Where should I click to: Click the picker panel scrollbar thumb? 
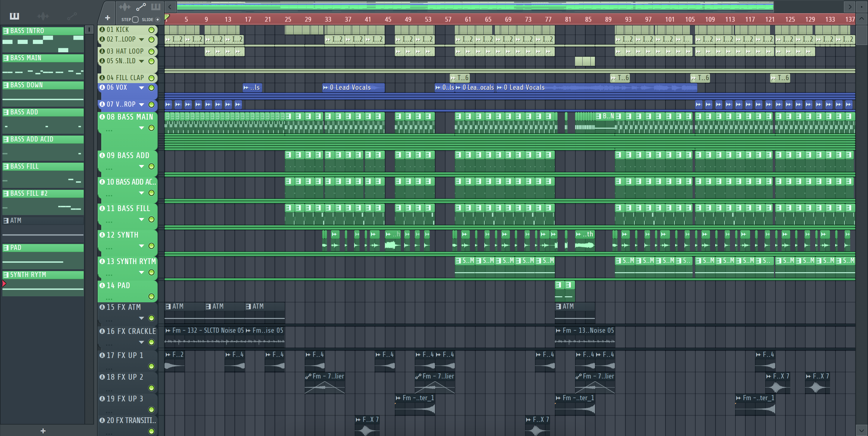[x=89, y=30]
